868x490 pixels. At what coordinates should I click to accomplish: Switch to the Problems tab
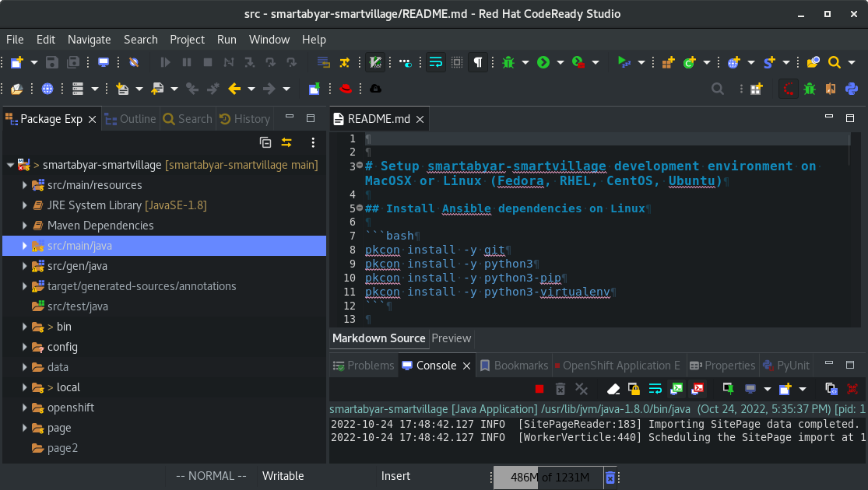pos(364,366)
